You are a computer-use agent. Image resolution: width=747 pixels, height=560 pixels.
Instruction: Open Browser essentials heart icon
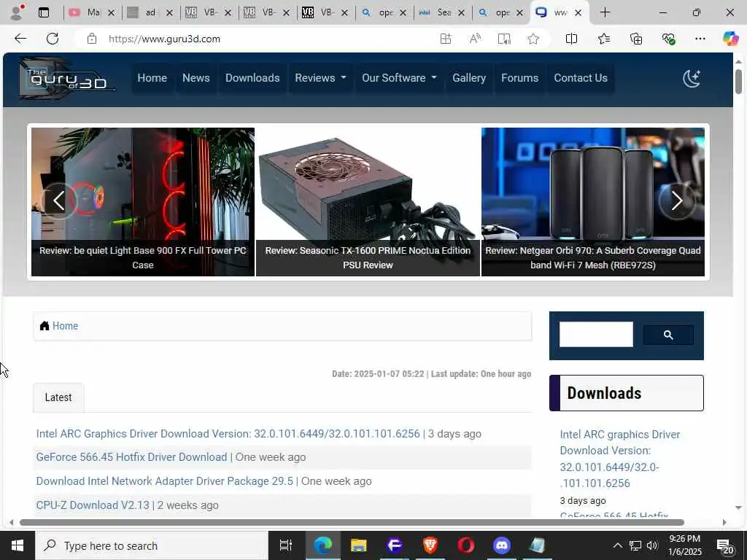click(x=668, y=39)
